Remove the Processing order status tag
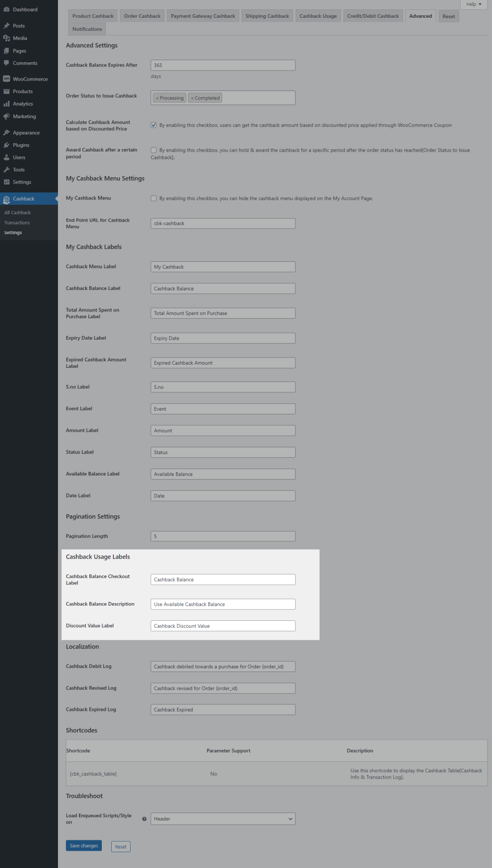This screenshot has height=868, width=492. pos(157,98)
